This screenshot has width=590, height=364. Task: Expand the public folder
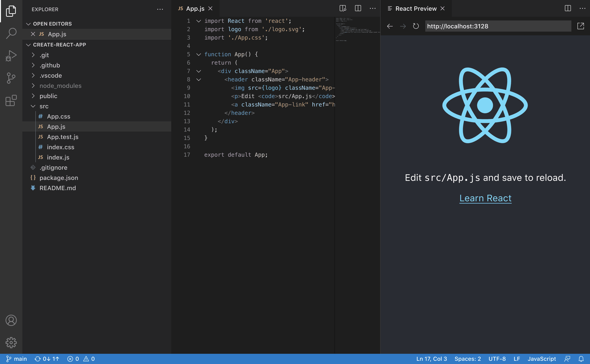coord(33,96)
